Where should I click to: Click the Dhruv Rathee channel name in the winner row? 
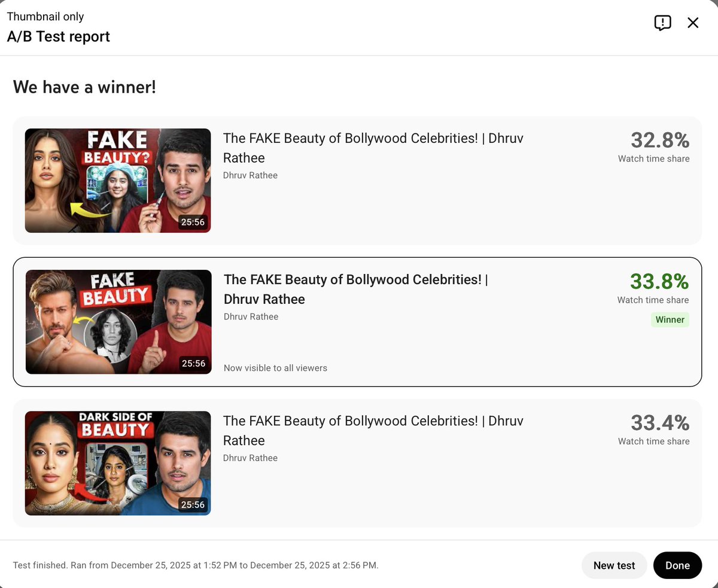251,316
